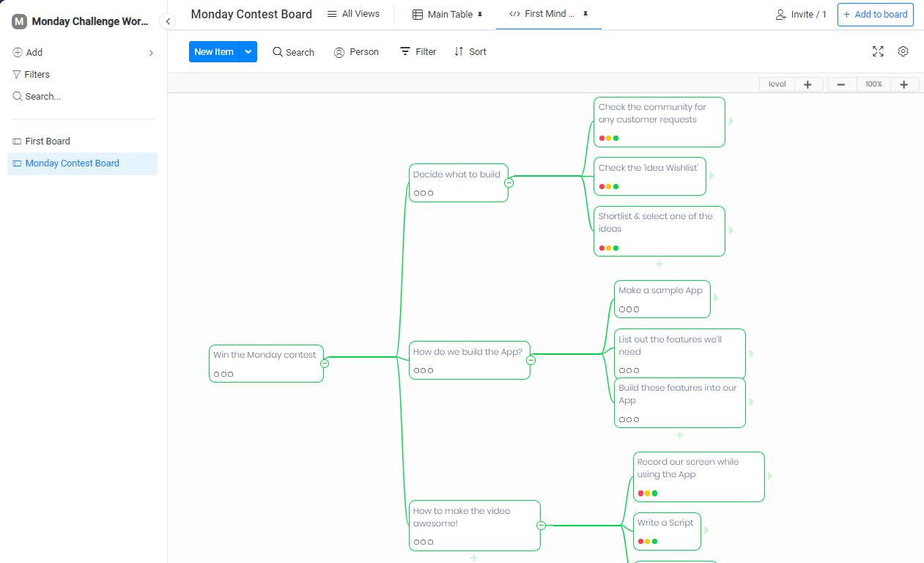The height and width of the screenshot is (563, 924).
Task: Click Invite / 1 button
Action: tap(801, 14)
